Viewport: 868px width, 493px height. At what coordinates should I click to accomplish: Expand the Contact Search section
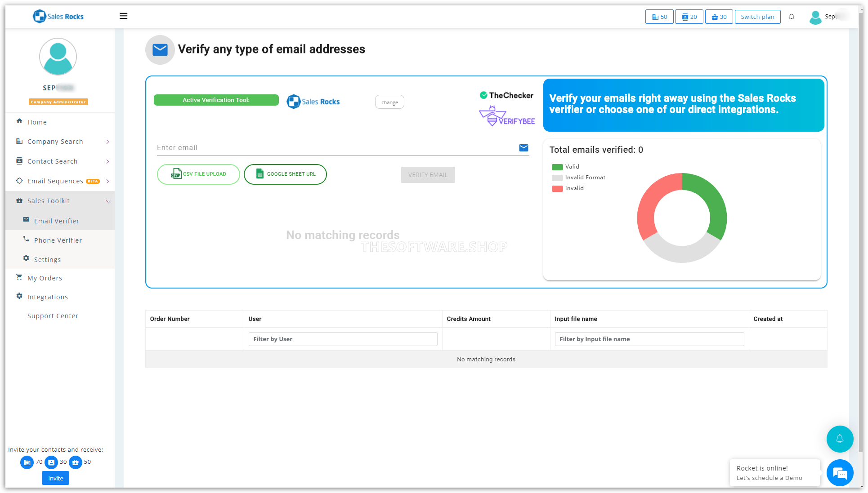pyautogui.click(x=52, y=161)
